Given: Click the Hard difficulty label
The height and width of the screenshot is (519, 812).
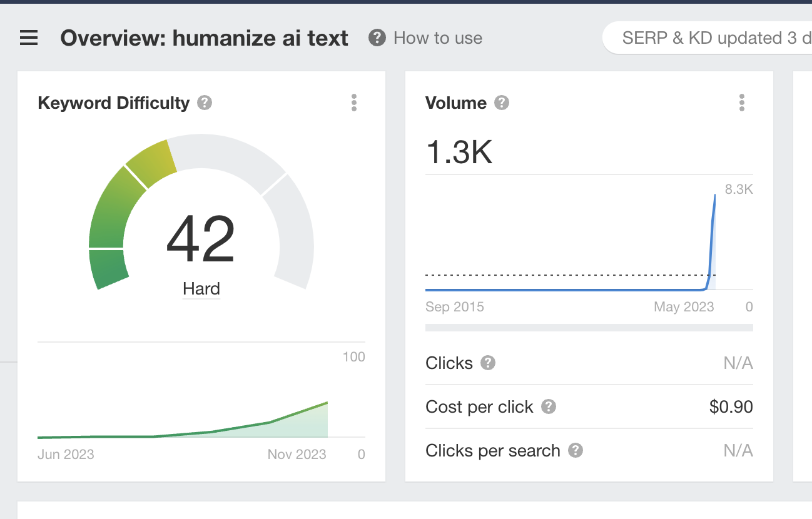Looking at the screenshot, I should pos(201,289).
